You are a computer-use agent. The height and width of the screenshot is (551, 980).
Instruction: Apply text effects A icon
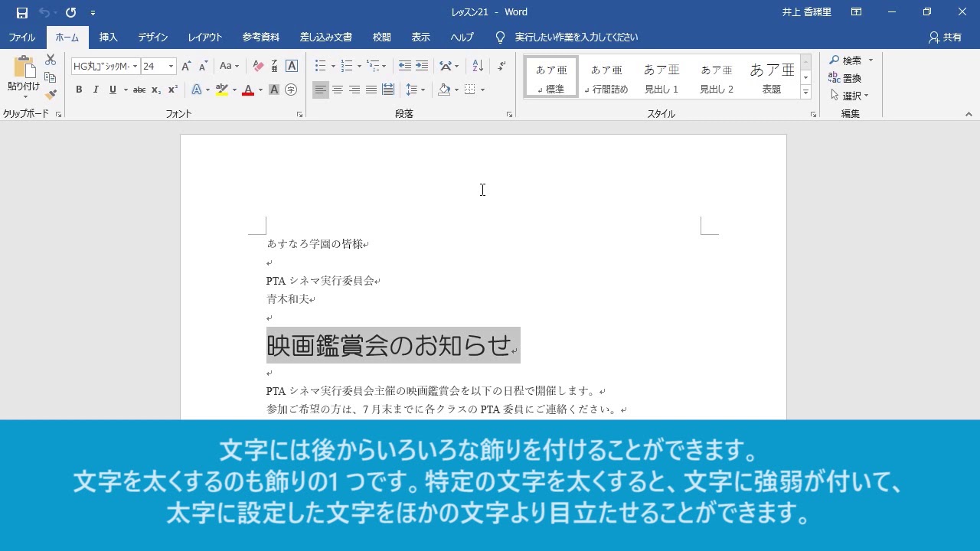[197, 90]
